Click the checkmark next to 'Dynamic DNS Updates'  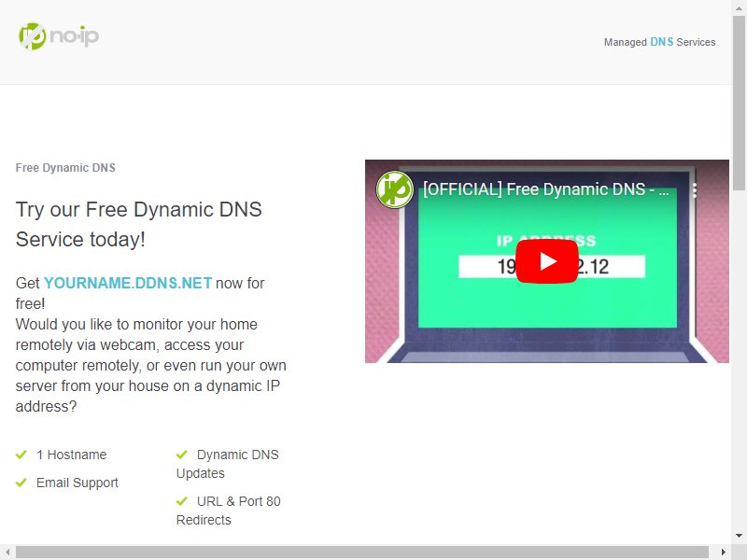click(x=182, y=455)
